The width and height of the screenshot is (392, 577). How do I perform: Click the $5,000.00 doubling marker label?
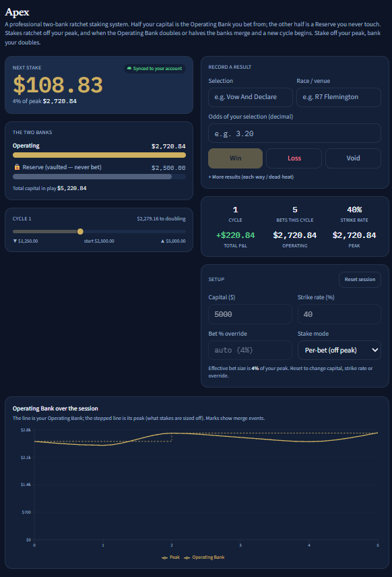point(173,241)
